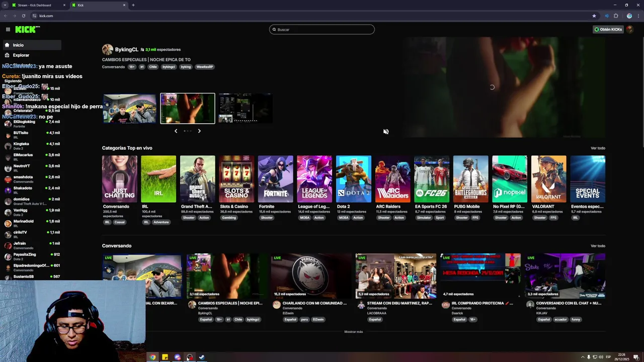Open the user profile avatar next to Obtén KICKs

tap(630, 29)
